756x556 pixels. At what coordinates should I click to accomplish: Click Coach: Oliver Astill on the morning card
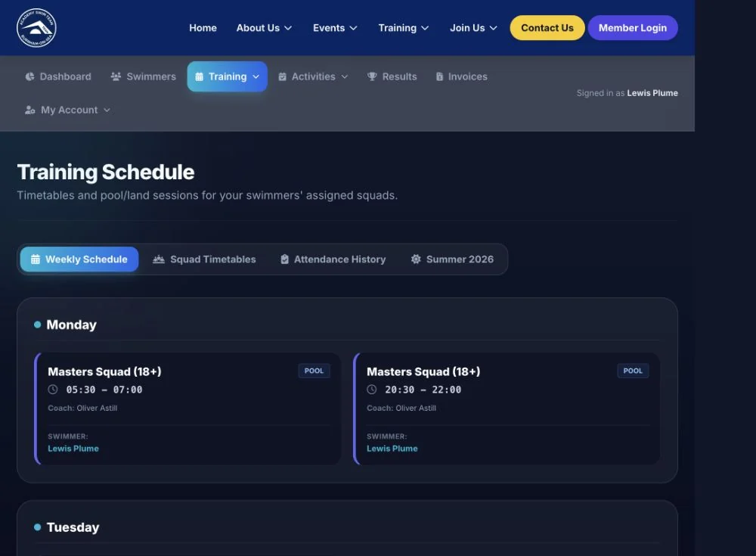click(x=82, y=408)
